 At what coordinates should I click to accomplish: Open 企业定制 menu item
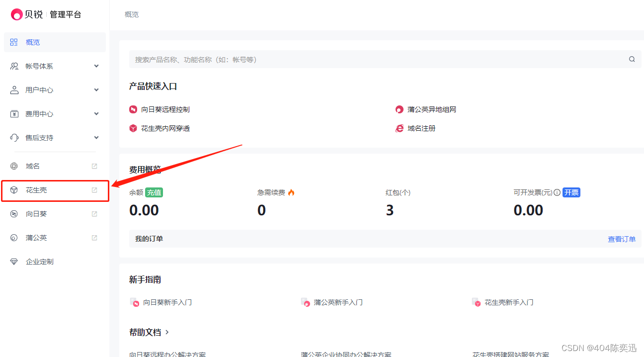55,262
